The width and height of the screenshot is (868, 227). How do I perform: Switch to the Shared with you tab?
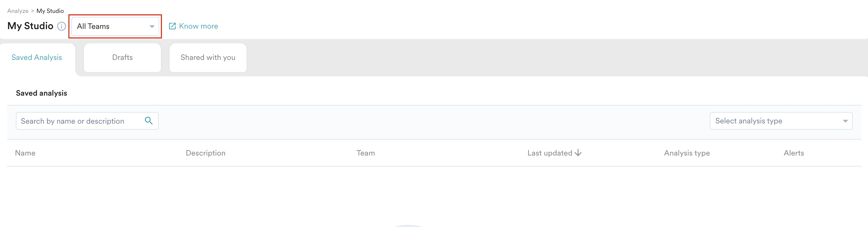point(208,57)
